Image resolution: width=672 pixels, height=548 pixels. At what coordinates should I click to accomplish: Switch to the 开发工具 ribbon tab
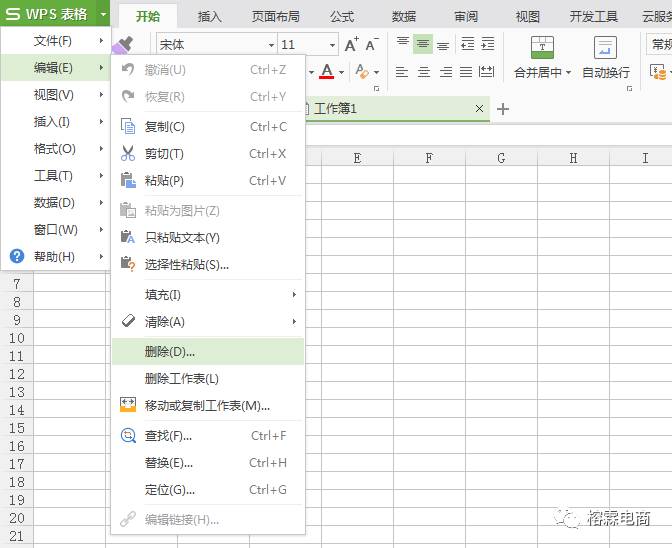[x=594, y=16]
